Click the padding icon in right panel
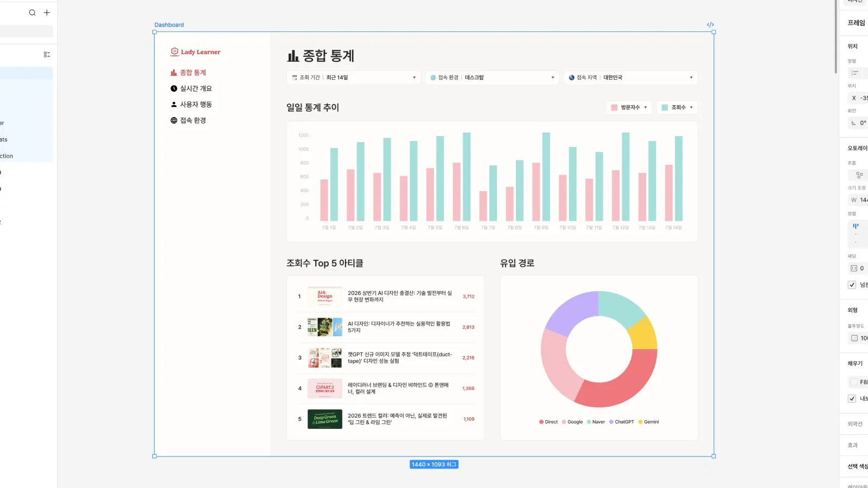The image size is (868, 488). click(853, 268)
